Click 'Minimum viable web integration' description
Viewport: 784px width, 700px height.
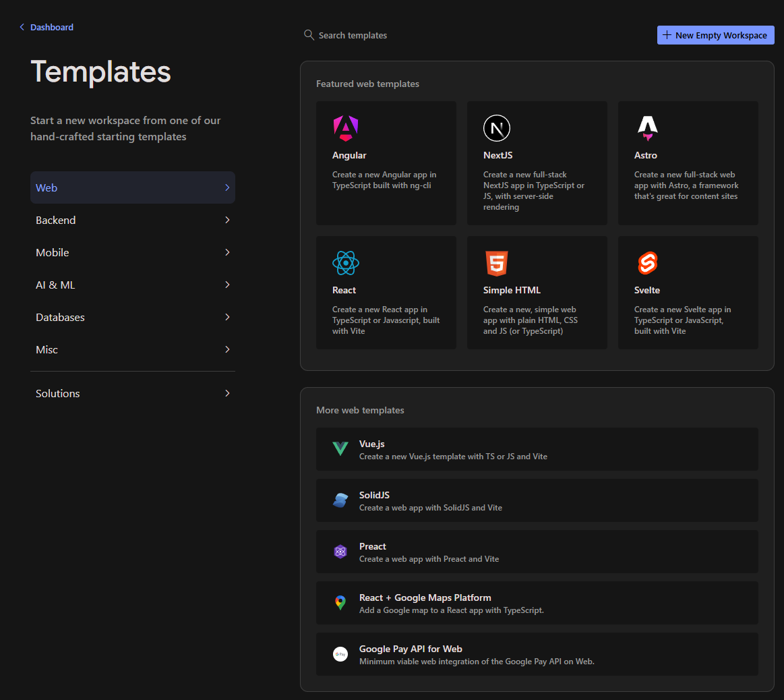(477, 662)
